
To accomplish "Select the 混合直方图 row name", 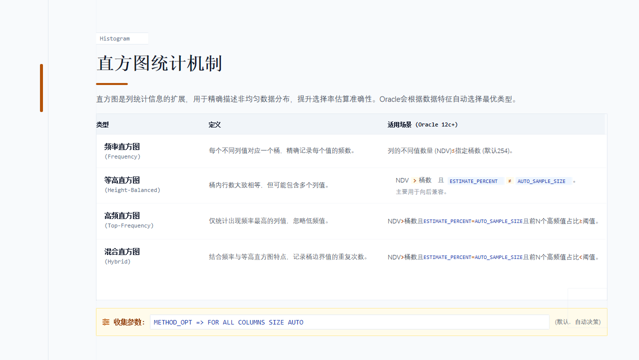I will pyautogui.click(x=122, y=252).
